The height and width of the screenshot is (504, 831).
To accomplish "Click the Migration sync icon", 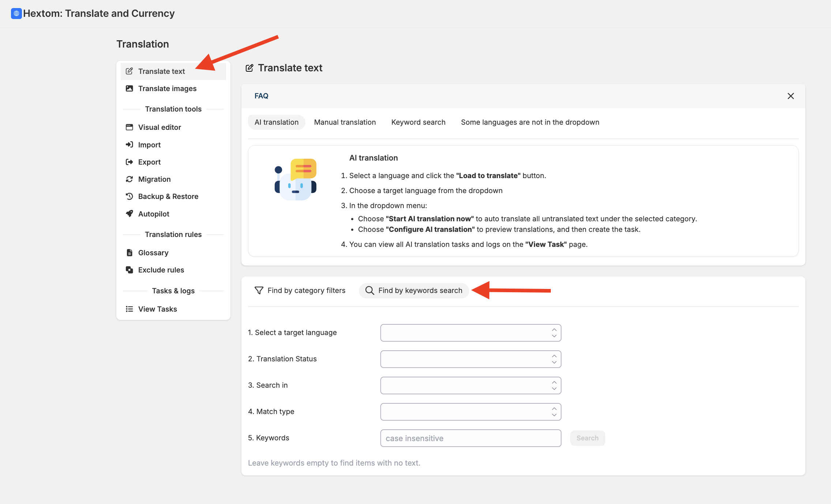I will (129, 179).
